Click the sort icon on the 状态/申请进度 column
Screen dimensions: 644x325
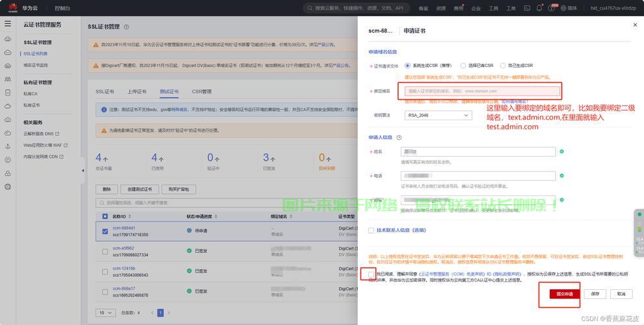[x=216, y=216]
